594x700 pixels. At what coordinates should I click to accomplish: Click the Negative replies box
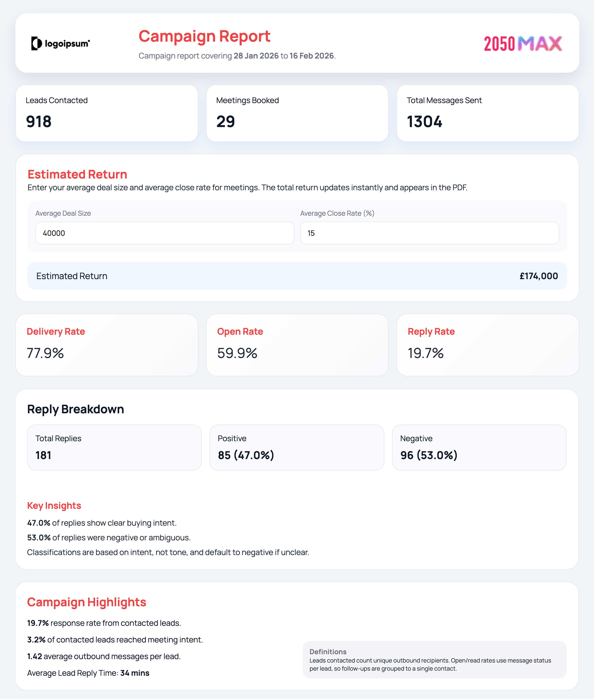[x=479, y=447]
